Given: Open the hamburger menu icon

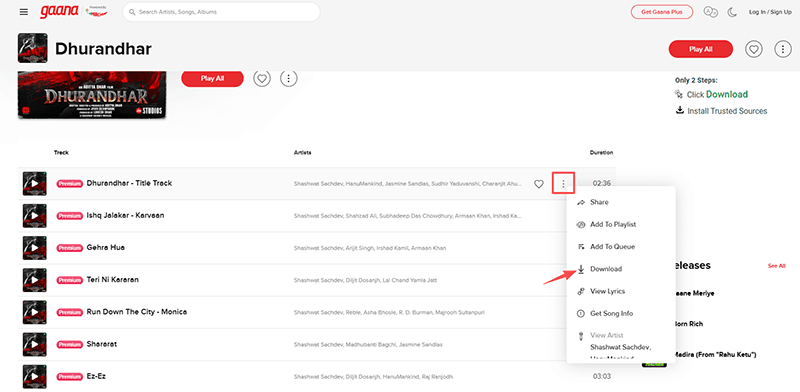Looking at the screenshot, I should (24, 12).
